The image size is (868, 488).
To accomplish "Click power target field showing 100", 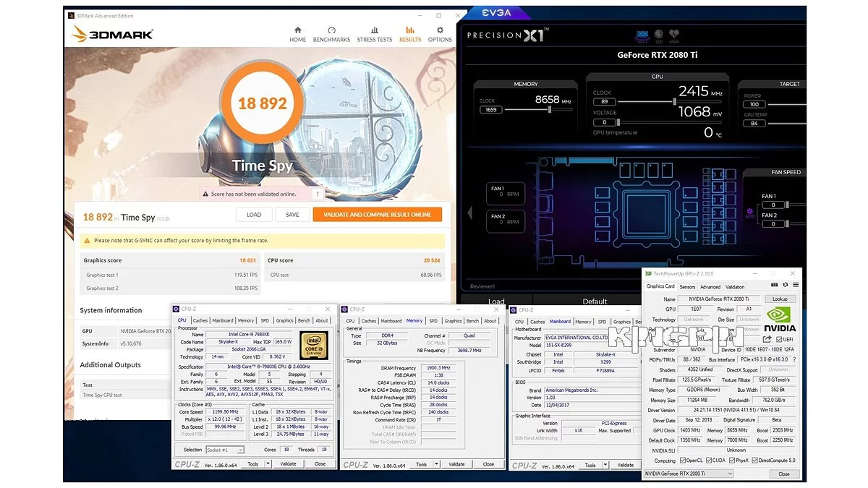I will pos(754,104).
